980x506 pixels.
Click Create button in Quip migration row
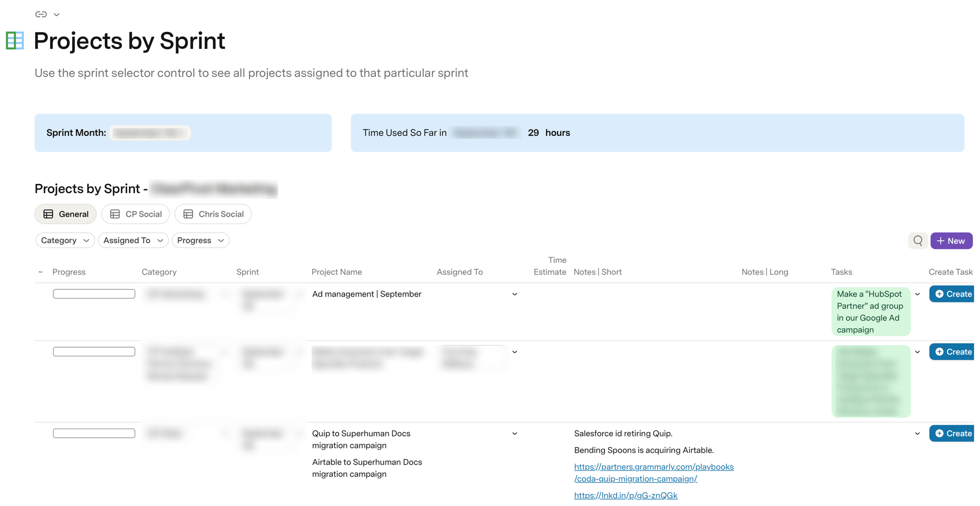[952, 433]
